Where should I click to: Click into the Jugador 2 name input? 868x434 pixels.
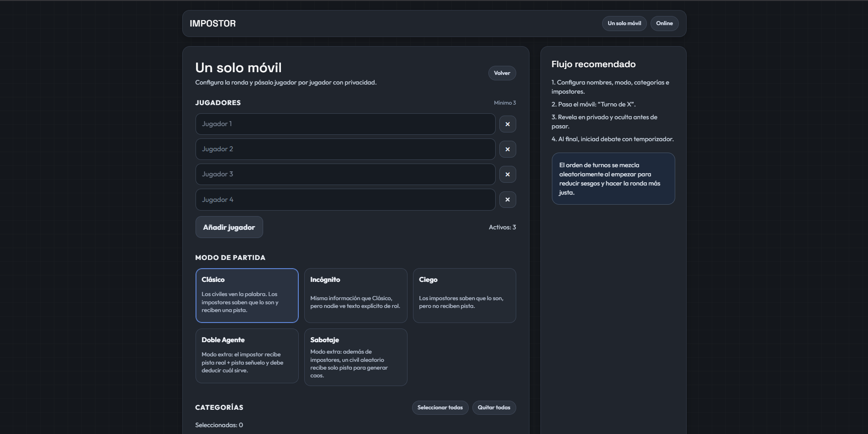[345, 149]
